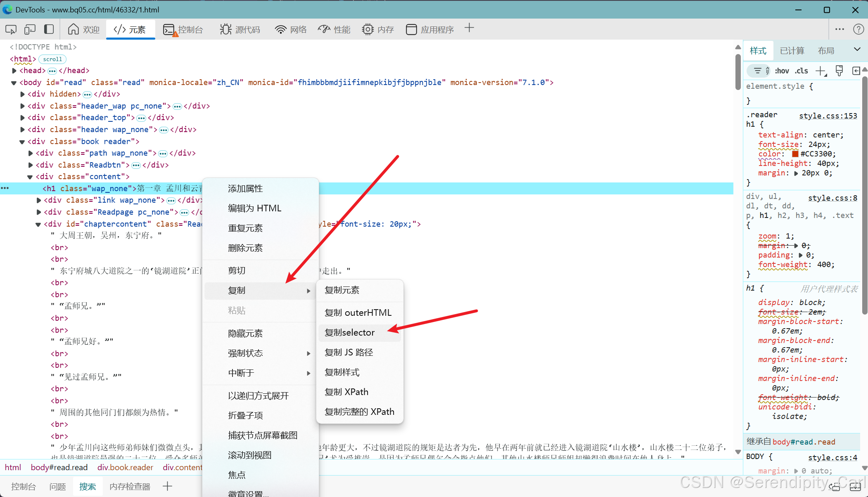Switch to the 已计算 computed tab
868x497 pixels.
tap(792, 51)
